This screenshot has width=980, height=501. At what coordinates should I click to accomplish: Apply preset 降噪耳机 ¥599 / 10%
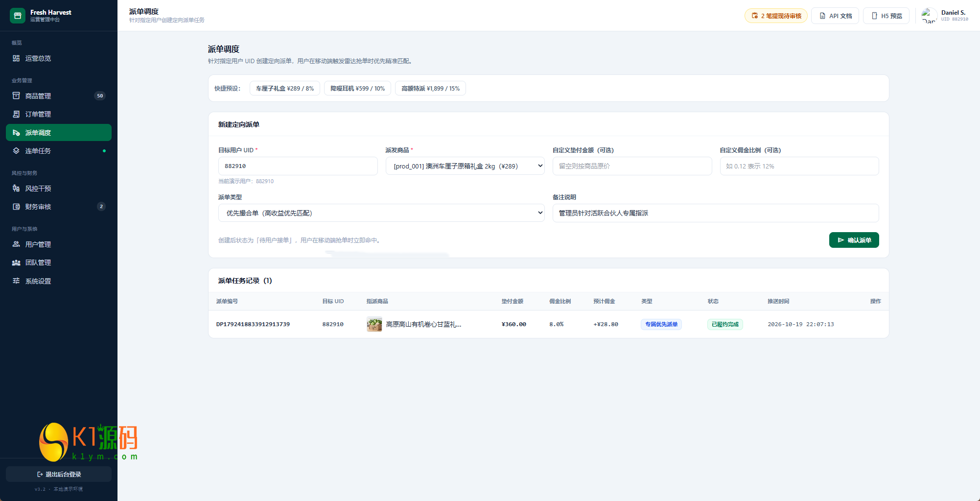tap(357, 89)
